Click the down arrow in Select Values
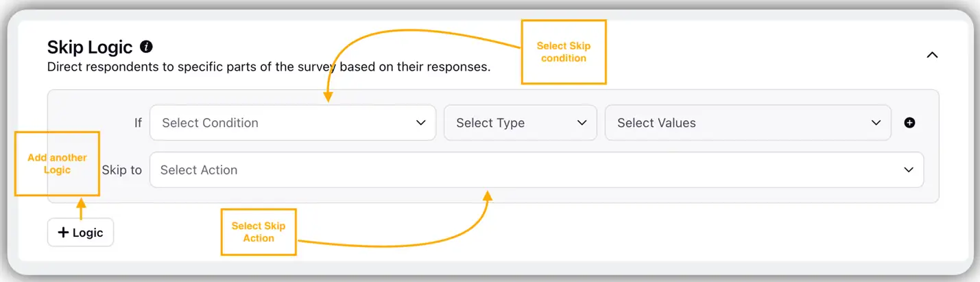The image size is (980, 282). point(876,123)
